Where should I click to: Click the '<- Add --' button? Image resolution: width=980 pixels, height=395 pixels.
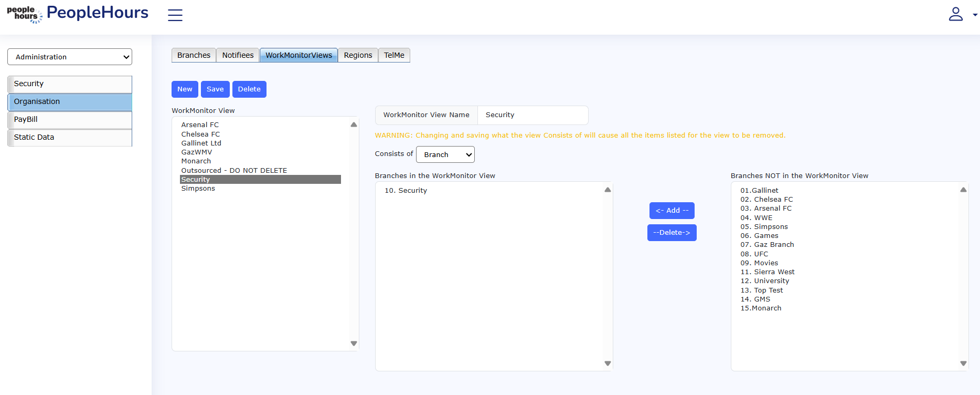click(x=672, y=211)
